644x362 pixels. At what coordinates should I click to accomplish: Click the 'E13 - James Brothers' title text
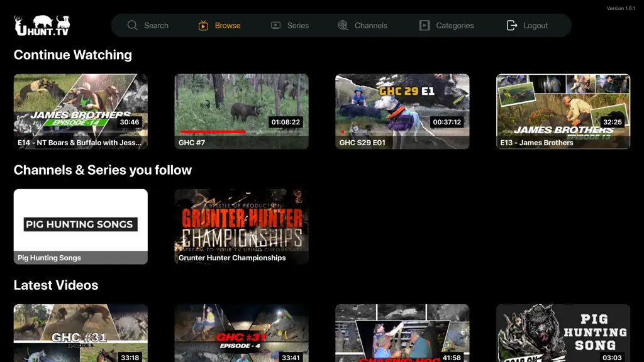tap(537, 143)
